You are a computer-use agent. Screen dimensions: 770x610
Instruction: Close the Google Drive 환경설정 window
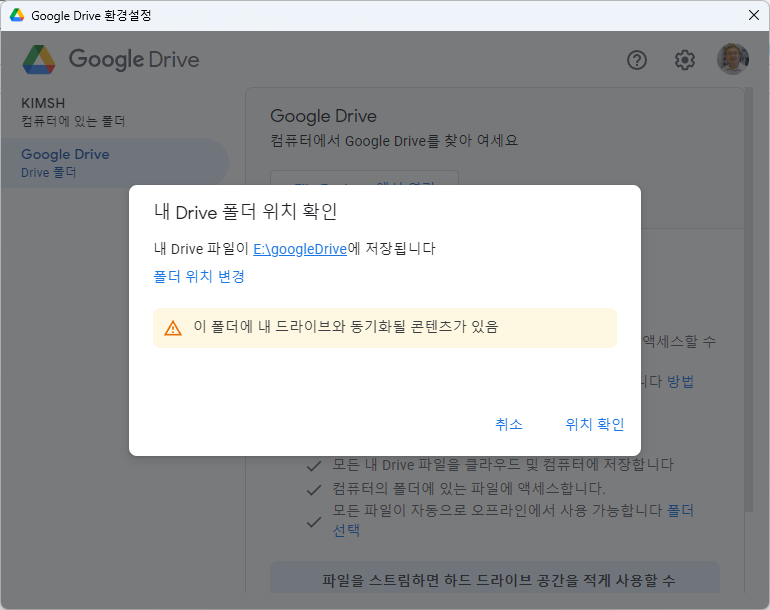753,15
